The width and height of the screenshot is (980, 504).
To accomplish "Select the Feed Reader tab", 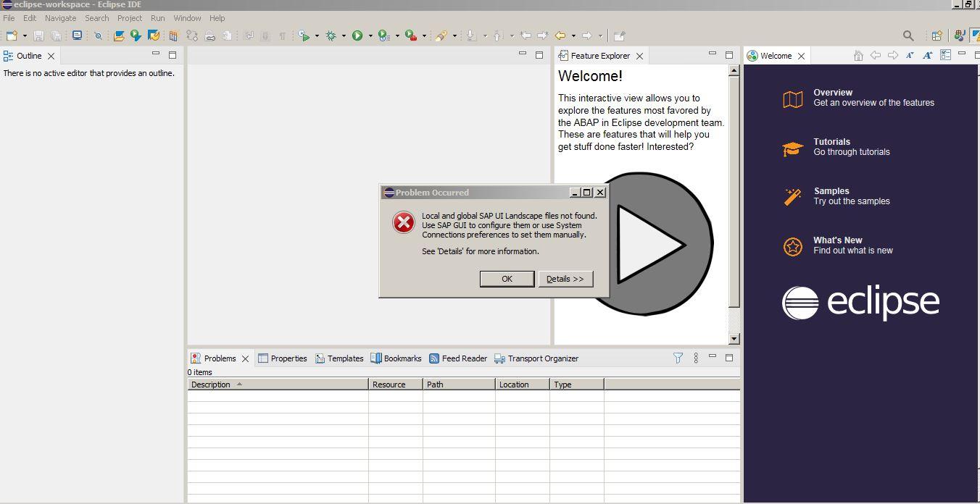I will coord(458,358).
